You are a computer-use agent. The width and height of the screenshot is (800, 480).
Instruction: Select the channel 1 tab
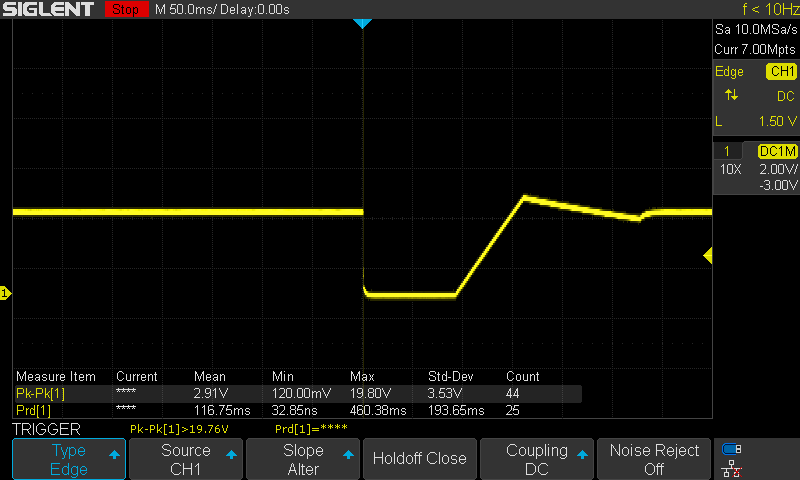click(727, 151)
